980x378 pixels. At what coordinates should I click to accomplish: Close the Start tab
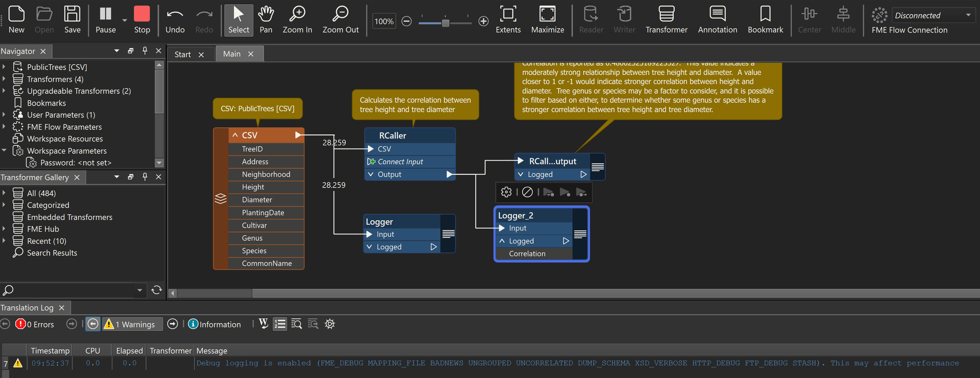(201, 55)
